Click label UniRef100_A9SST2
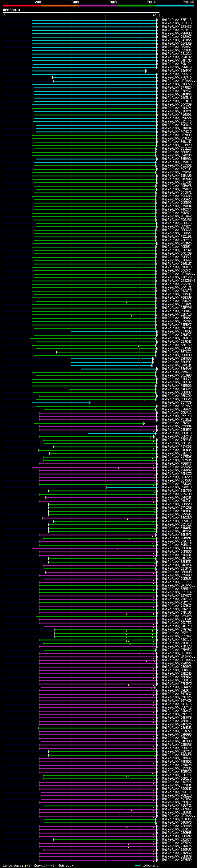This screenshot has width=197, height=868. (176, 74)
